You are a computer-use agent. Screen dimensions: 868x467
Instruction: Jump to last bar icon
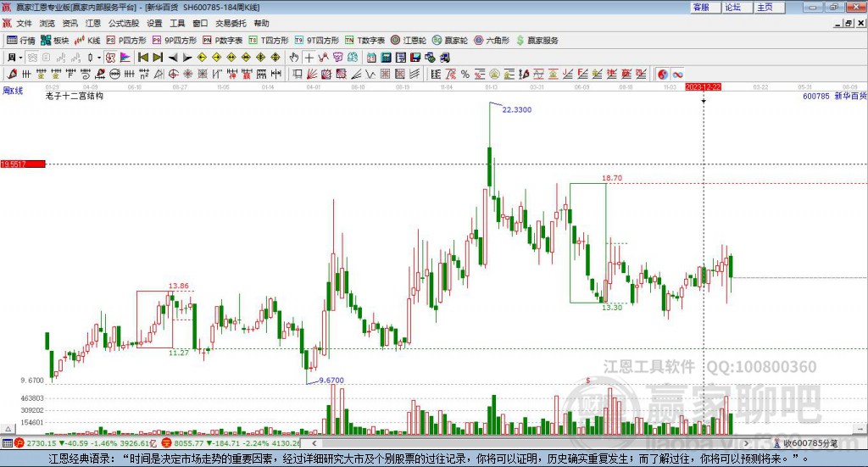(158, 58)
